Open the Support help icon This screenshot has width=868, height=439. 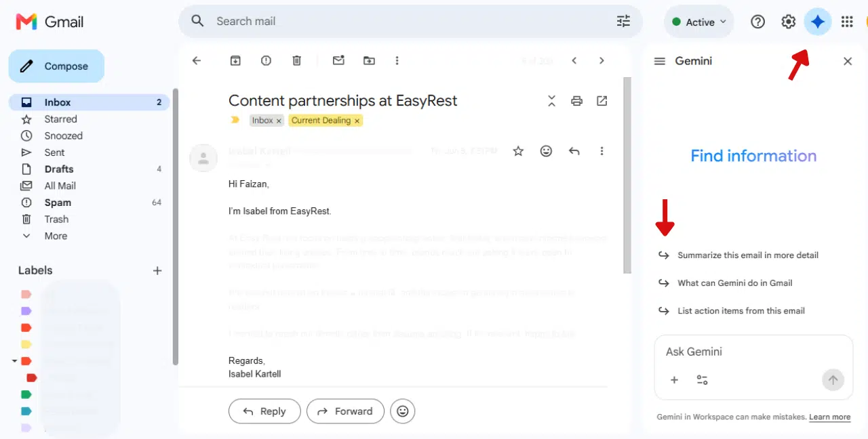tap(758, 22)
